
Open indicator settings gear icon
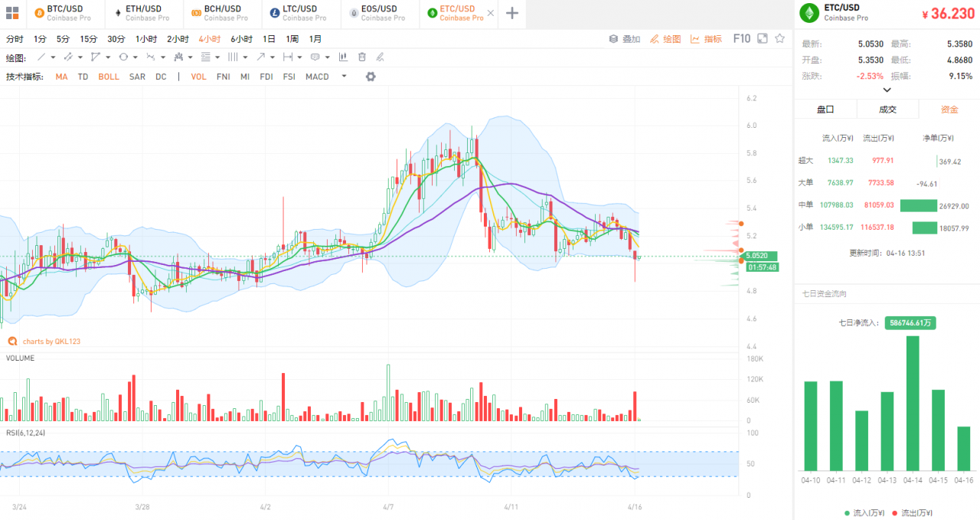point(371,77)
